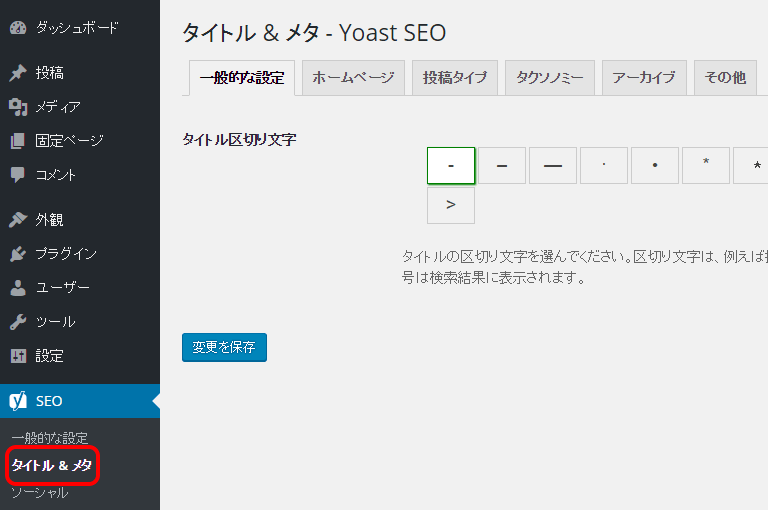Screen dimensions: 768x510
Task: Open ソーシャル submenu link
Action: pyautogui.click(x=39, y=493)
